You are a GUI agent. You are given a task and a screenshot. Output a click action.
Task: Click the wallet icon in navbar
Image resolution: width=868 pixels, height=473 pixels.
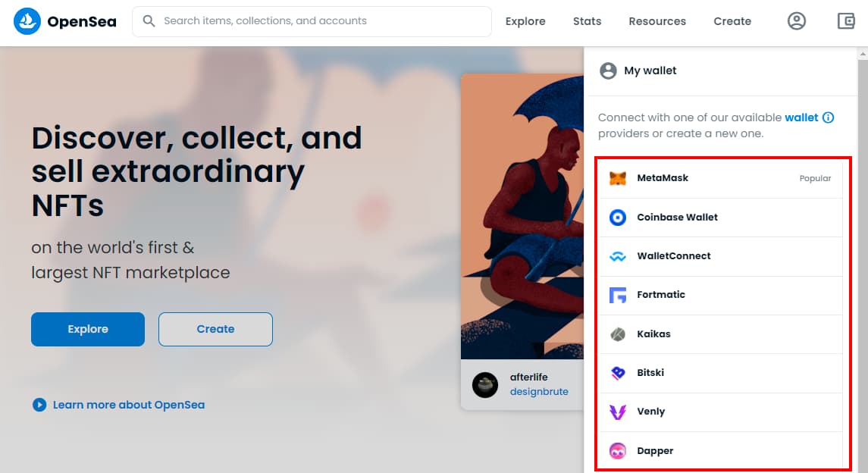[x=846, y=21]
